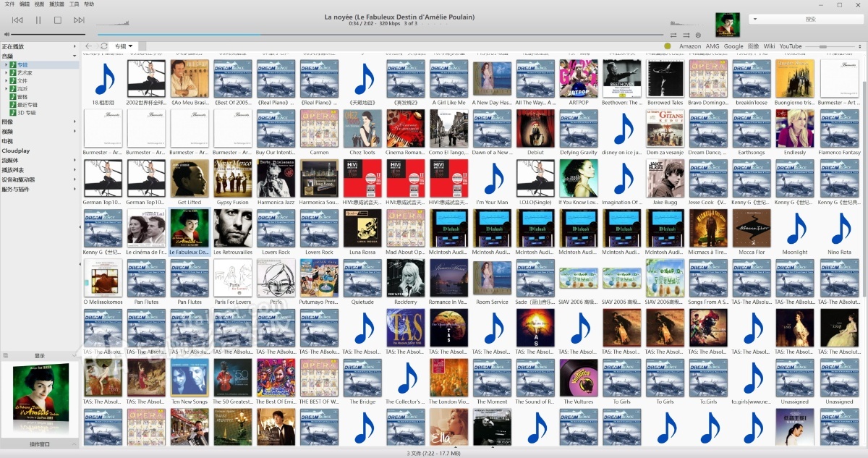The image size is (868, 458).
Task: Click the 操作窗口 button
Action: point(40,444)
